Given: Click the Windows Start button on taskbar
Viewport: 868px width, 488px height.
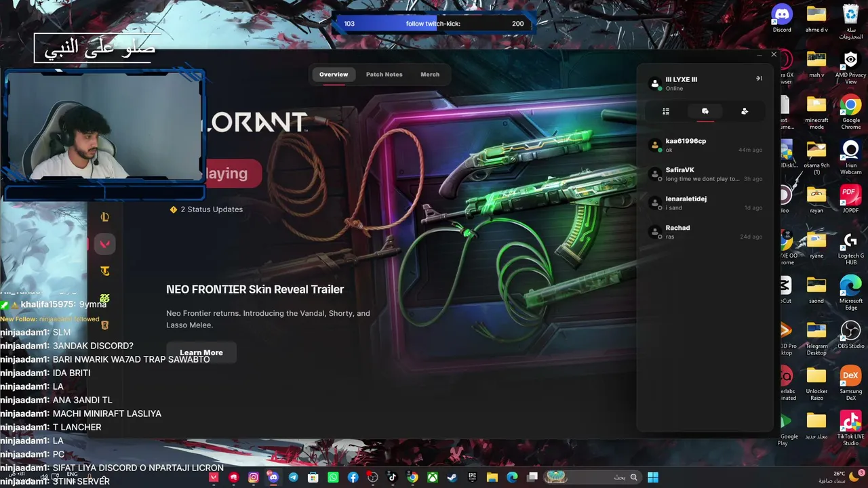Looking at the screenshot, I should click(x=653, y=478).
